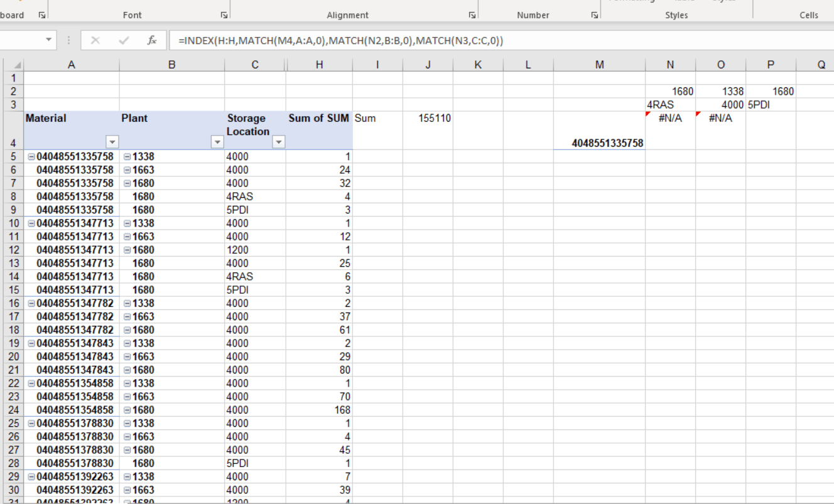Click inside the formula bar INDEX formula
The height and width of the screenshot is (504, 834).
341,41
